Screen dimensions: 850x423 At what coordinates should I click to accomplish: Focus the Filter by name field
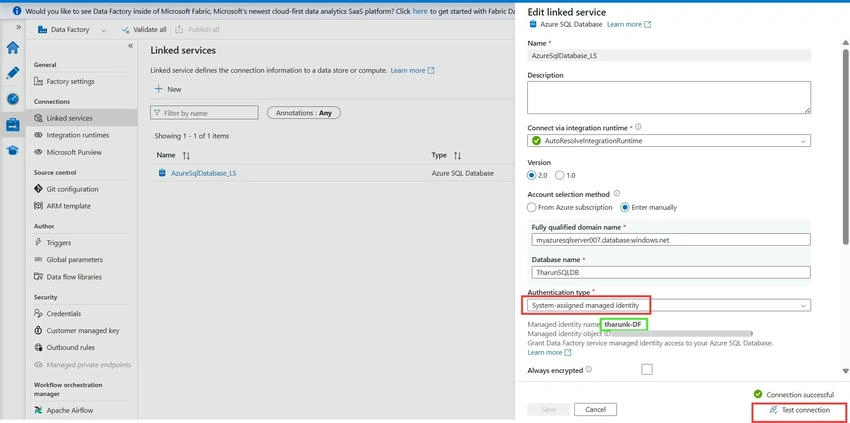coord(204,113)
